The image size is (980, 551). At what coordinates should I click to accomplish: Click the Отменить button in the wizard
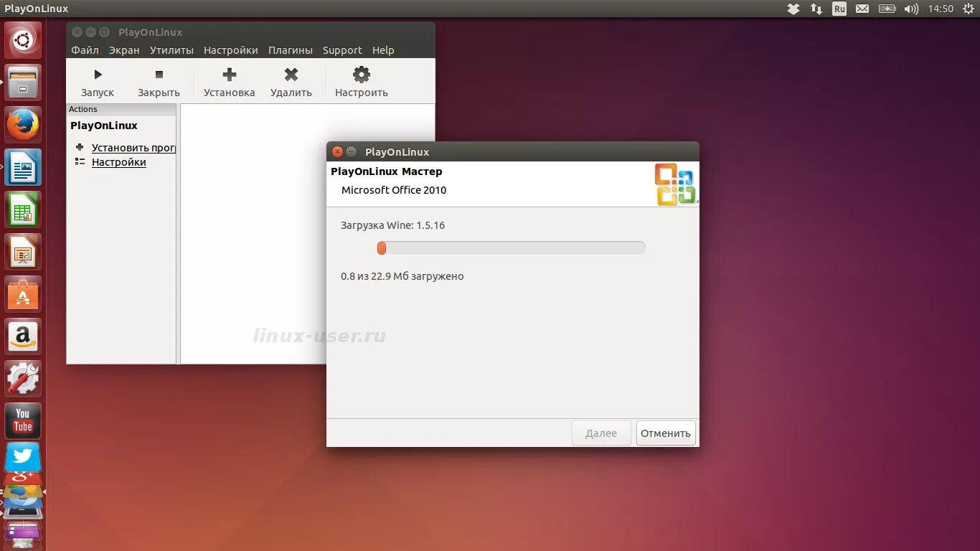coord(666,433)
